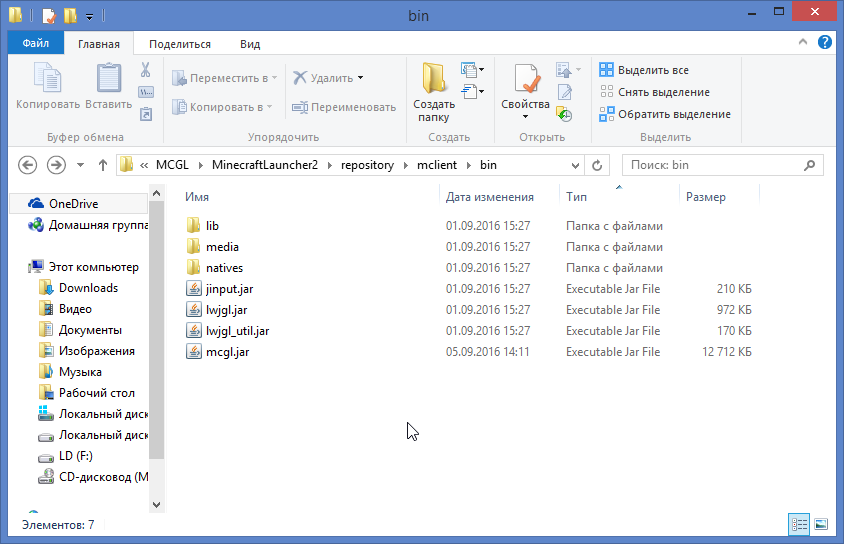Open the Quick Access Toolbar customize arrow
This screenshot has width=844, height=544.
[90, 17]
